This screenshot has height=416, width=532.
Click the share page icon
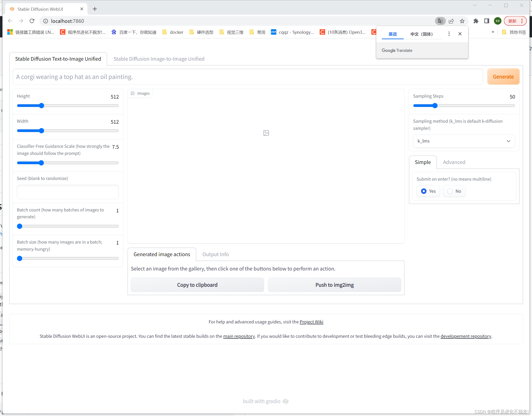coord(451,21)
